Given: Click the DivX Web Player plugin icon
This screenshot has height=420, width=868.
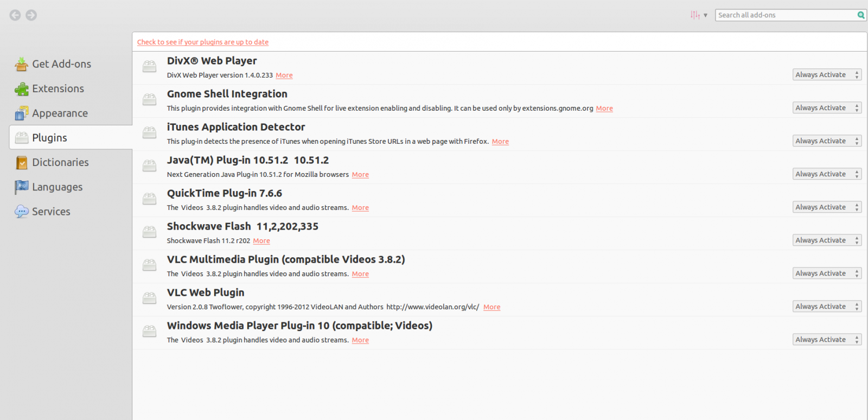Looking at the screenshot, I should [x=149, y=66].
